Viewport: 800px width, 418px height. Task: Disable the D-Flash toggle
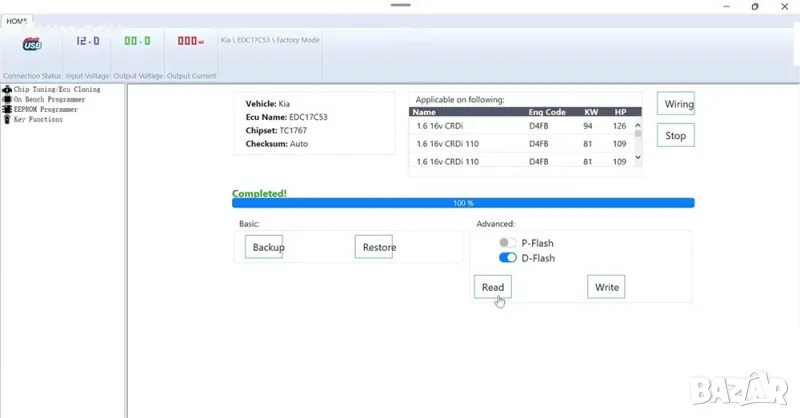click(508, 258)
